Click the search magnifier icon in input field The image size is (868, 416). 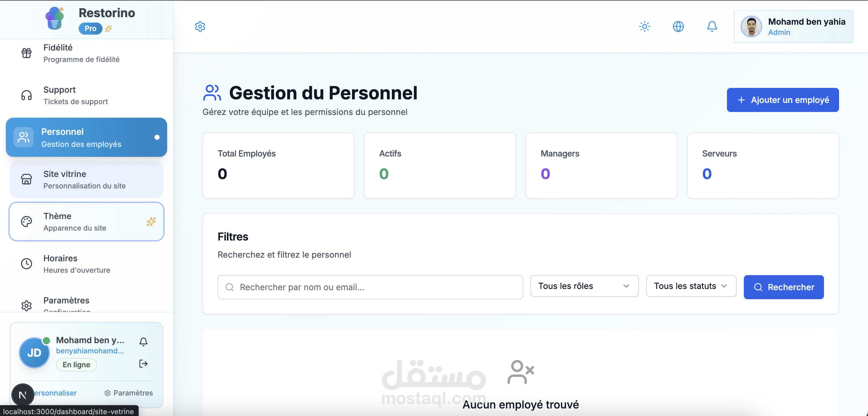coord(229,287)
